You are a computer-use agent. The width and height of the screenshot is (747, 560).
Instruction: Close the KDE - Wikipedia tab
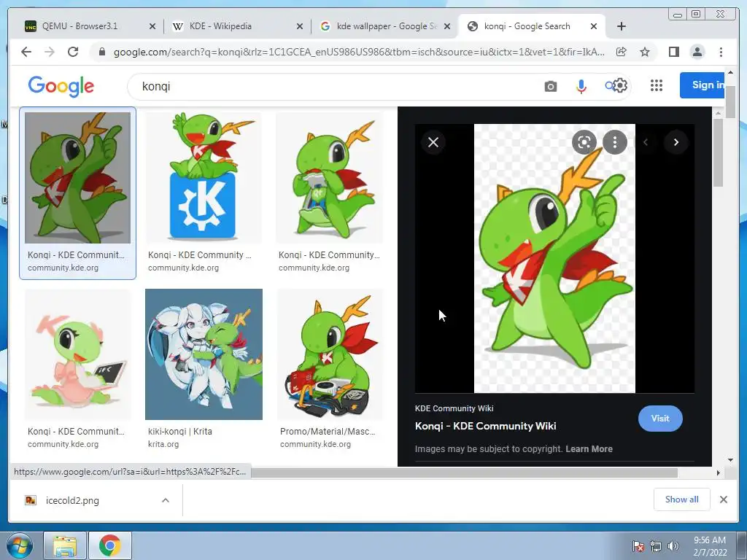coord(300,26)
